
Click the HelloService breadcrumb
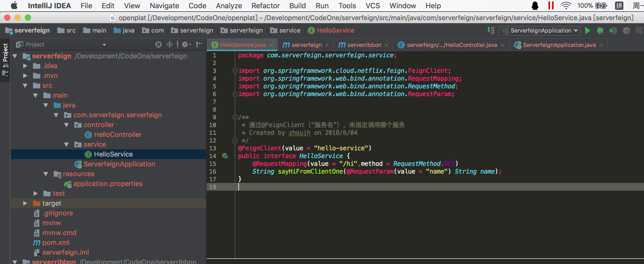[331, 30]
